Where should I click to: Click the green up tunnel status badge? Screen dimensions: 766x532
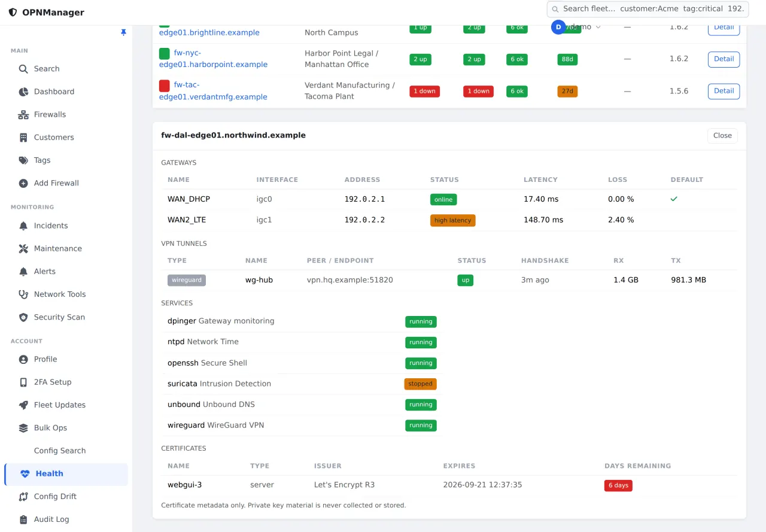point(465,280)
